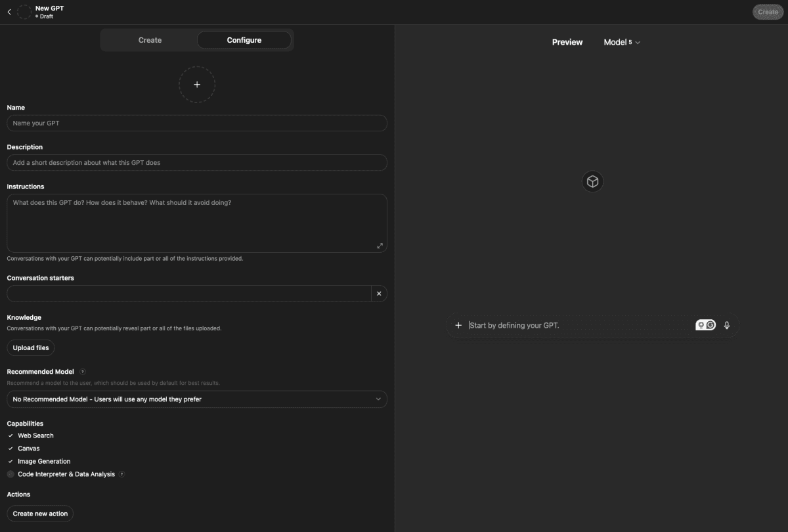
Task: Toggle the Image Generation capability
Action: point(11,462)
